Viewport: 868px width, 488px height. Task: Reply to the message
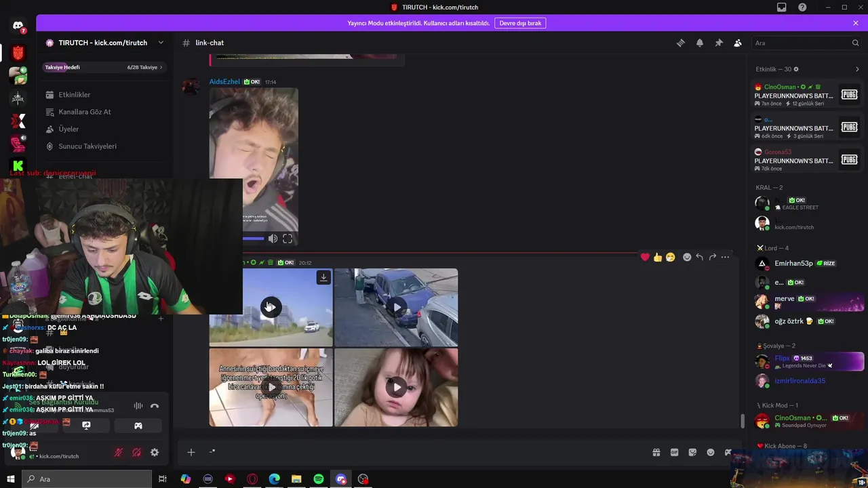coord(700,257)
